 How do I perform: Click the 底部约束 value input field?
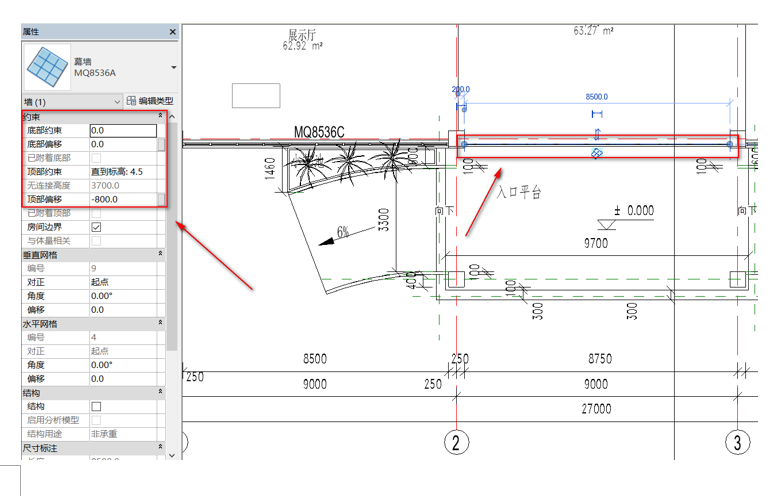(123, 130)
